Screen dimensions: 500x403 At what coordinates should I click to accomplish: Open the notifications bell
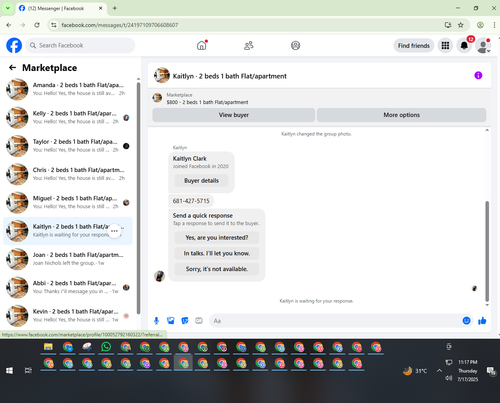(464, 46)
